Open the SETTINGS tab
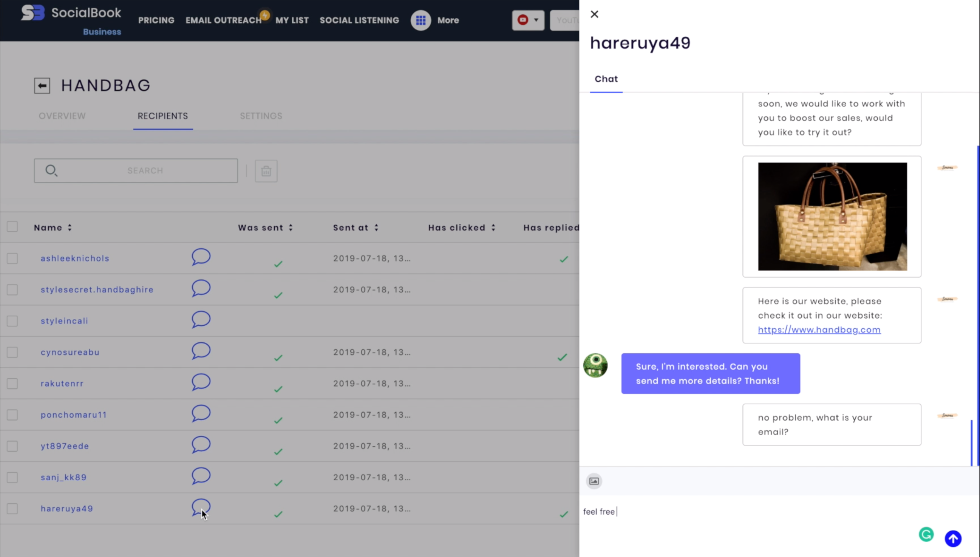980x557 pixels. click(x=261, y=116)
